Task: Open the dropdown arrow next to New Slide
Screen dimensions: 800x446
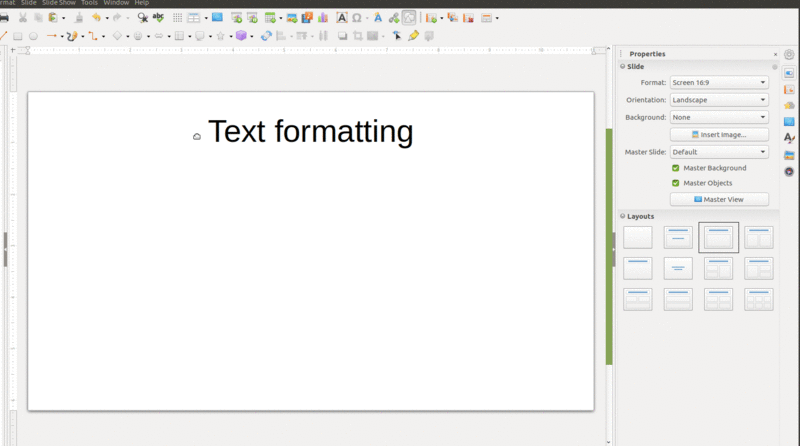Action: [441, 18]
